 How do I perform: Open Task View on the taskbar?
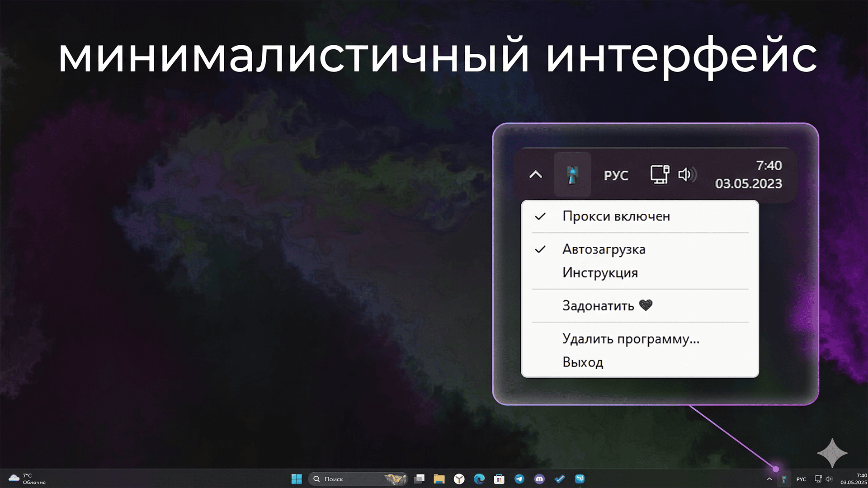point(420,479)
